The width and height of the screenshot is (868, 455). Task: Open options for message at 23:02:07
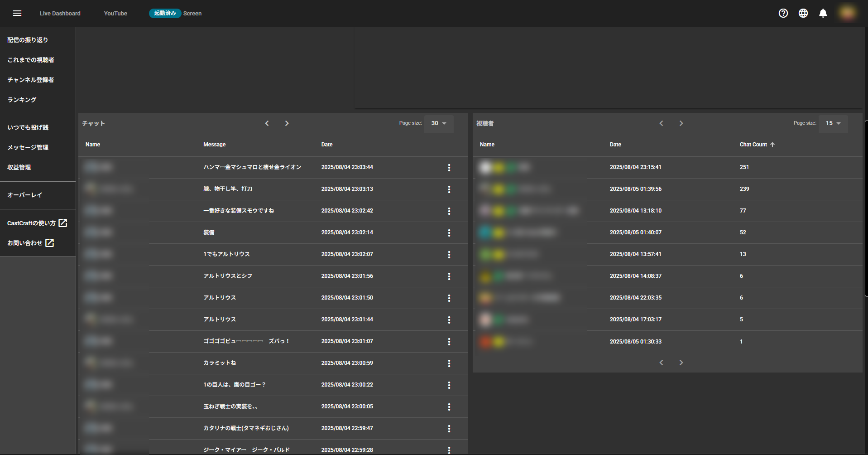pyautogui.click(x=449, y=255)
